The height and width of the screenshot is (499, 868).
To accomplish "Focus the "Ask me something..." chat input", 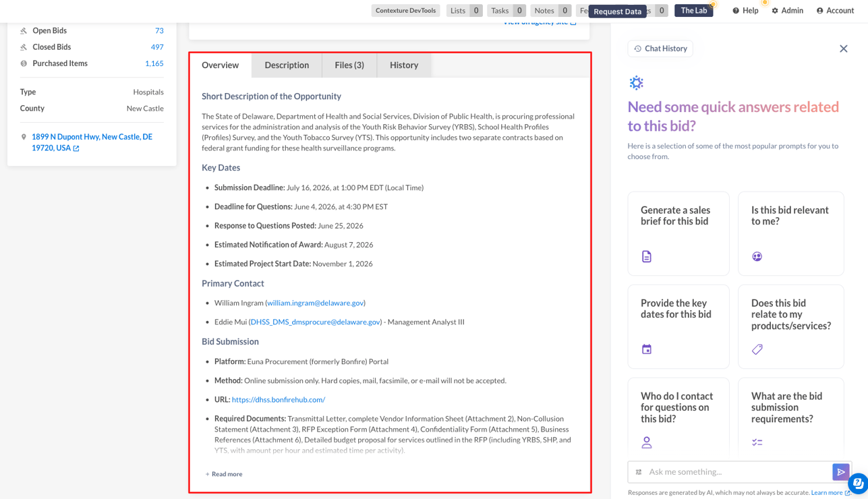I will [x=738, y=472].
